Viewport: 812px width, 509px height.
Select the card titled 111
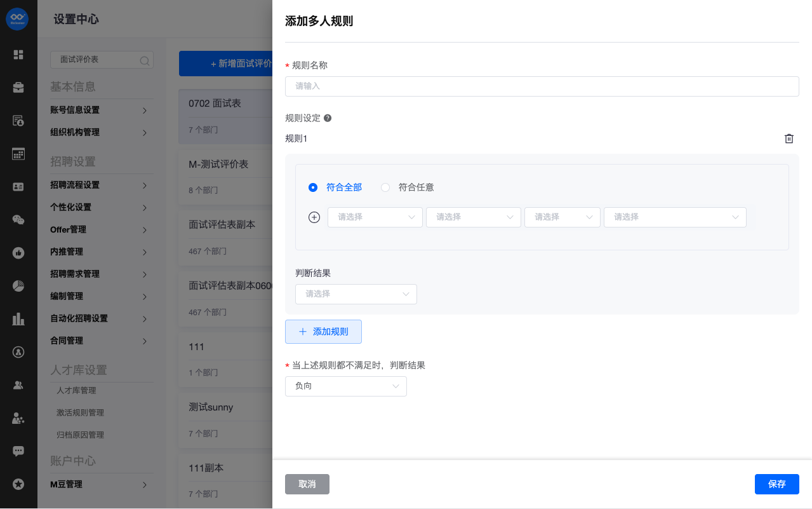pyautogui.click(x=226, y=360)
